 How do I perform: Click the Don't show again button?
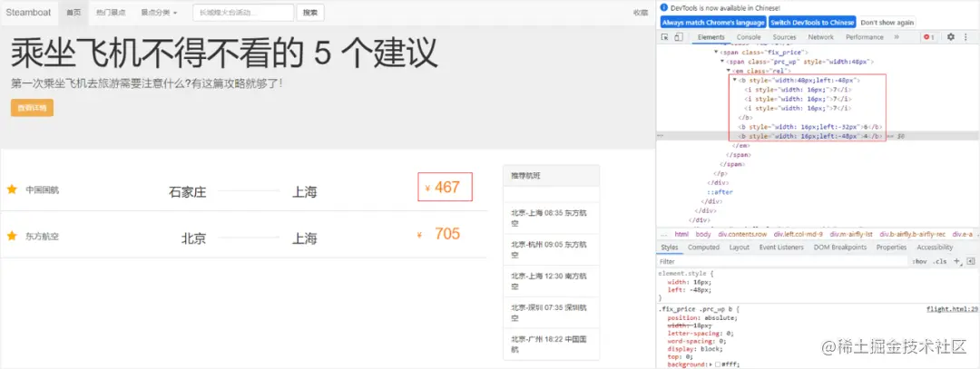[887, 23]
